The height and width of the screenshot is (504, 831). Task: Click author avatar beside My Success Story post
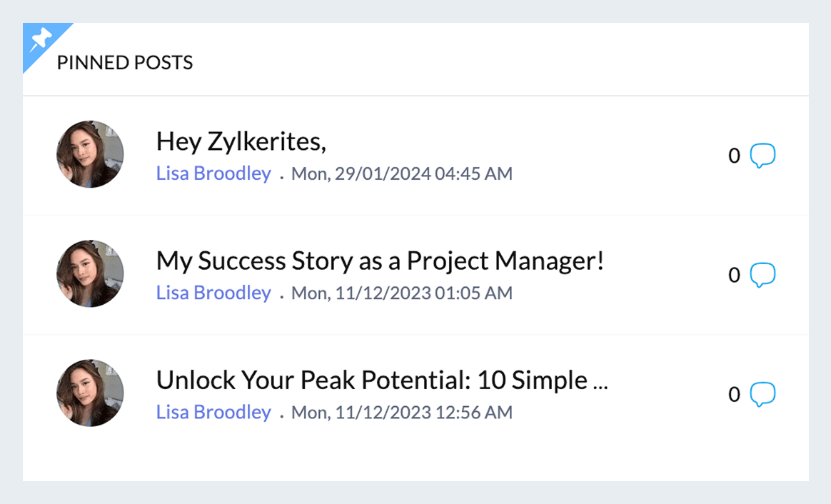click(90, 273)
